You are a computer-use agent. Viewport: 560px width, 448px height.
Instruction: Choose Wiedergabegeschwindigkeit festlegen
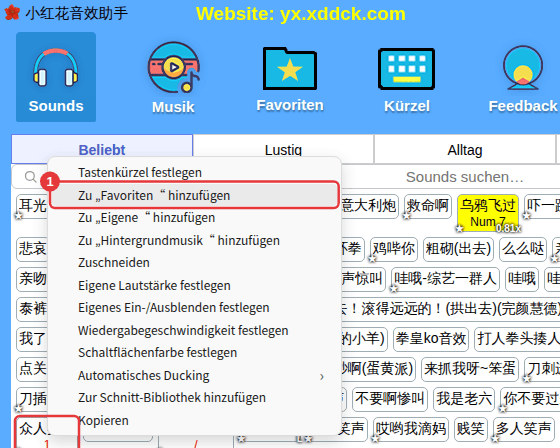195,330
